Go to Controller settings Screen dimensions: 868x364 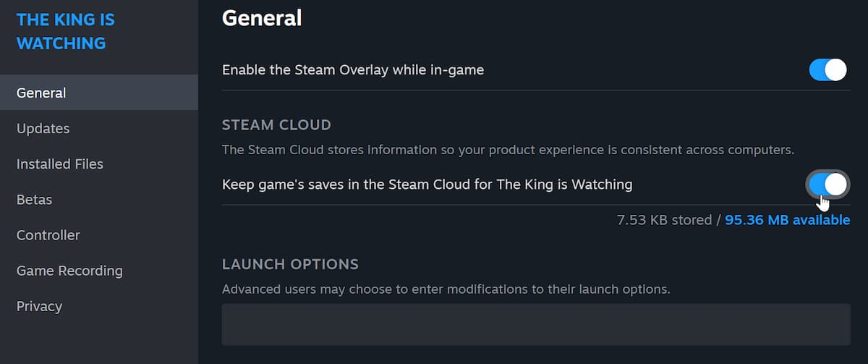coord(48,234)
